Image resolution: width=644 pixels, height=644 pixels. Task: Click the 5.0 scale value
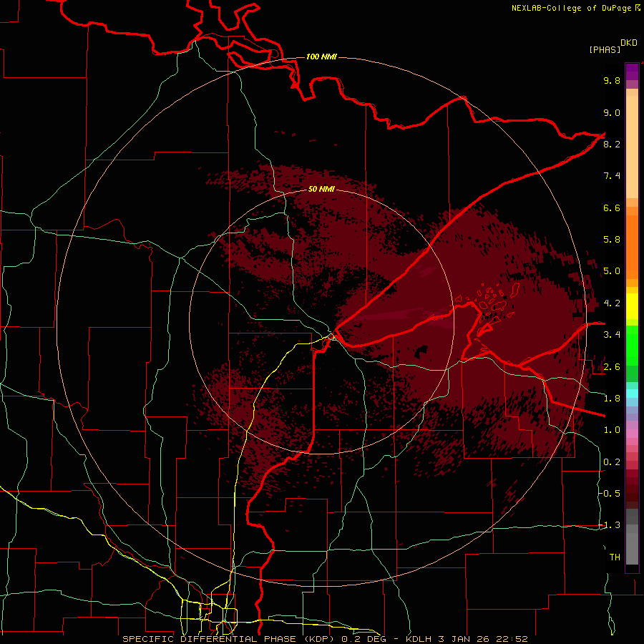[612, 271]
